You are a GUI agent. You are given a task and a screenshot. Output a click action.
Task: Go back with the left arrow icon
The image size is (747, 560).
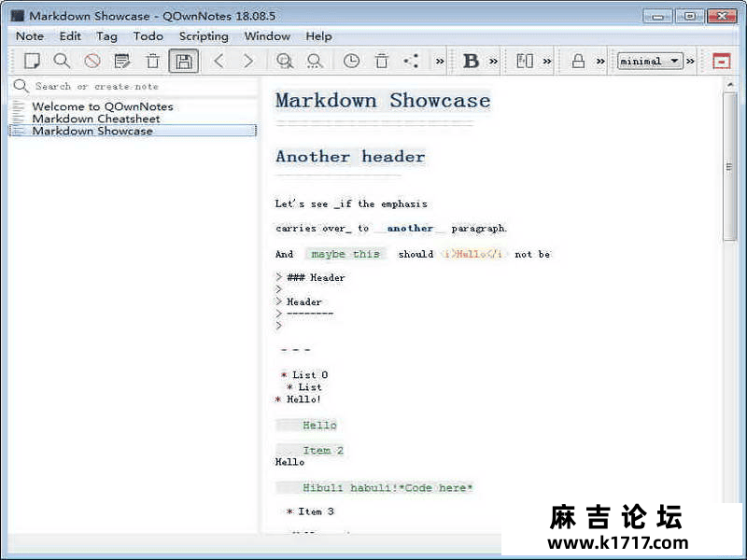(x=218, y=61)
